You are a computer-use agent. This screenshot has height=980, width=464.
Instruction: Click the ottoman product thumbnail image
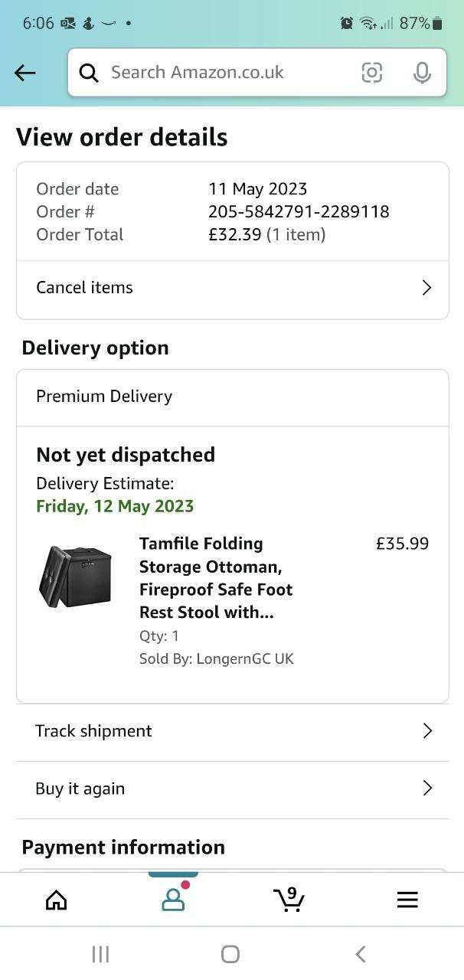click(x=75, y=577)
